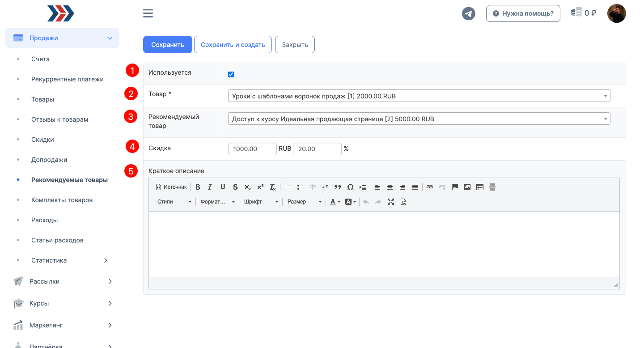
Task: Align text right
Action: pos(402,187)
